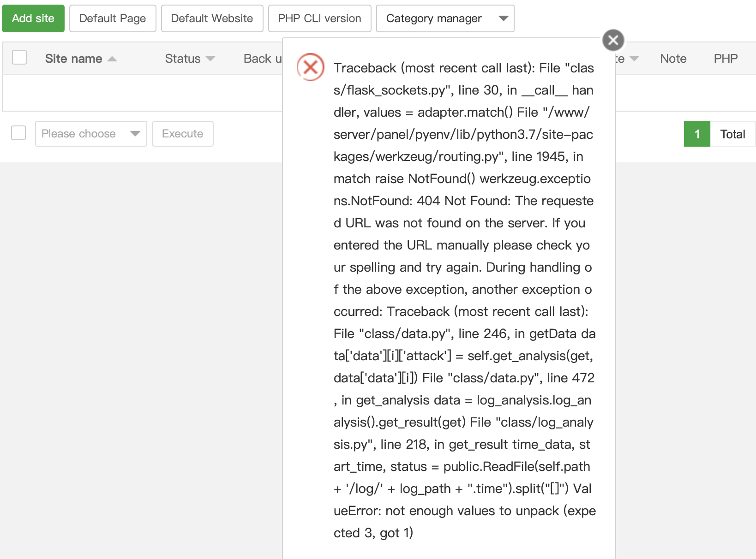Screen dimensions: 756x559
Task: Toggle the select-all sites checkbox in header
Action: tap(19, 58)
